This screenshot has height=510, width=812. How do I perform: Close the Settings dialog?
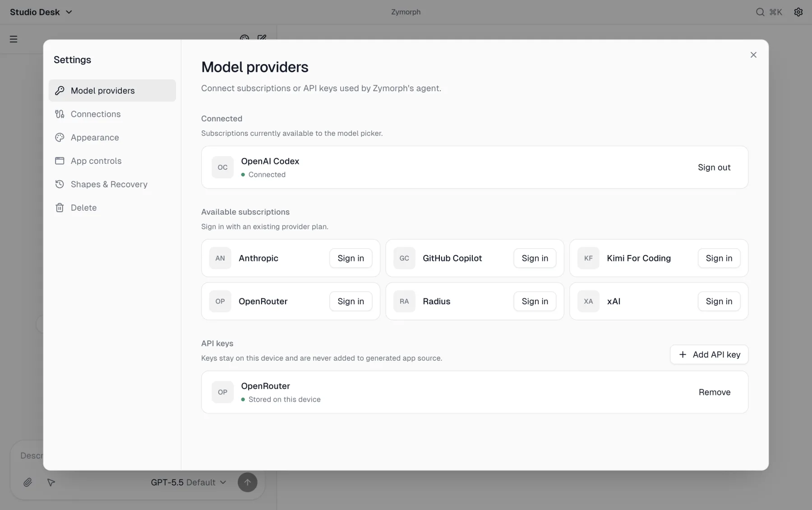click(x=753, y=55)
